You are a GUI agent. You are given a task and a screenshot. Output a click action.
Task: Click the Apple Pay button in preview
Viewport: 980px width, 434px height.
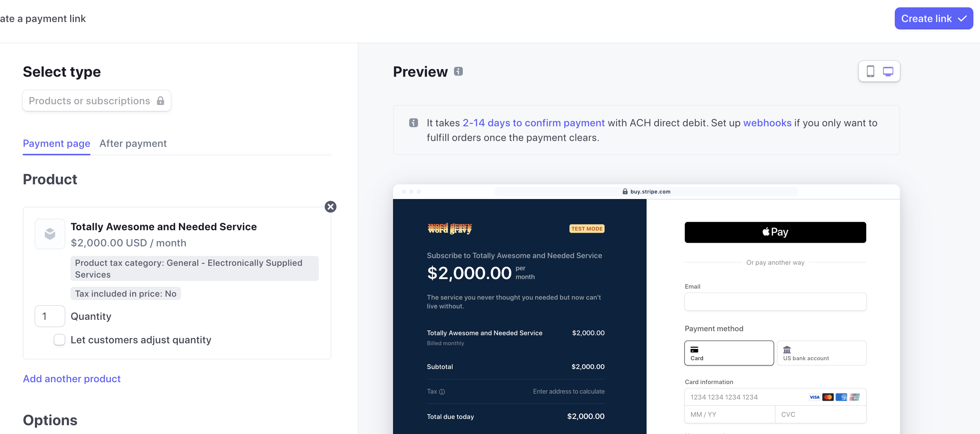pyautogui.click(x=775, y=232)
